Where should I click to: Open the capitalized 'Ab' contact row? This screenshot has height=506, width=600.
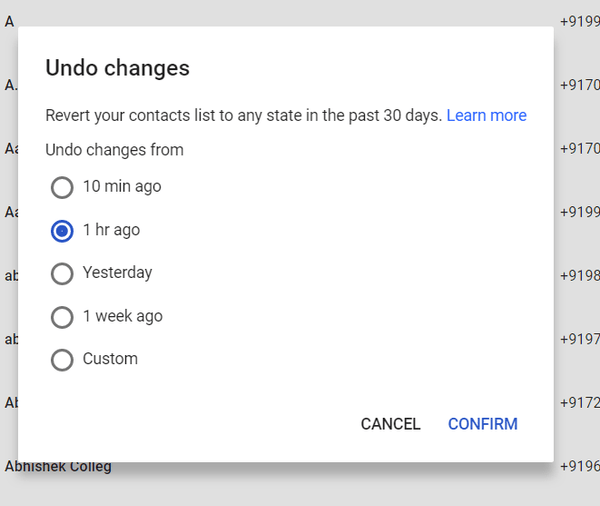10,403
